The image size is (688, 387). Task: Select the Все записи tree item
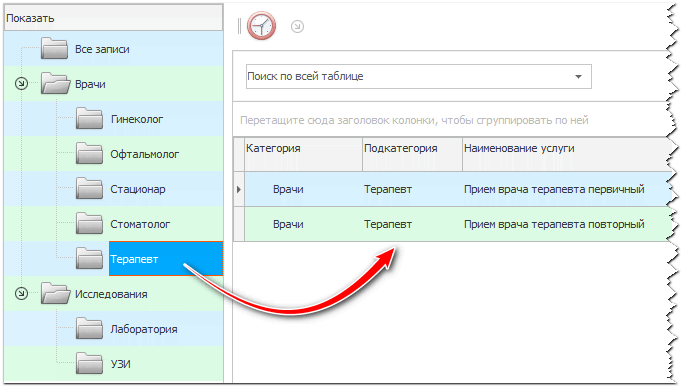tap(102, 49)
